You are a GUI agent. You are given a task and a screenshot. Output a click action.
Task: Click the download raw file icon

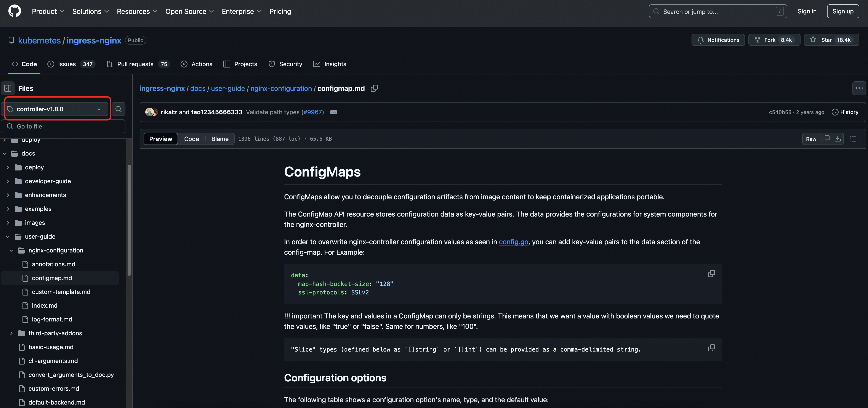(x=837, y=139)
